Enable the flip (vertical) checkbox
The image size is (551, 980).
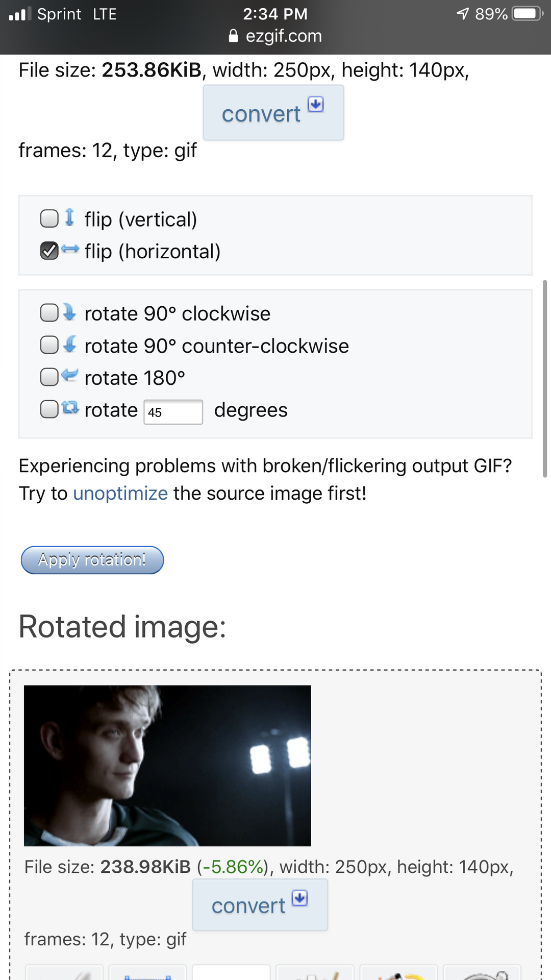click(49, 218)
